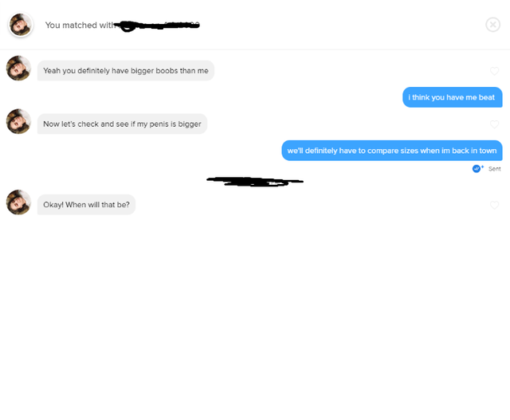Viewport: 510px width, 420px height.
Task: Click the word "Okay!" in the last message
Action: [53, 205]
